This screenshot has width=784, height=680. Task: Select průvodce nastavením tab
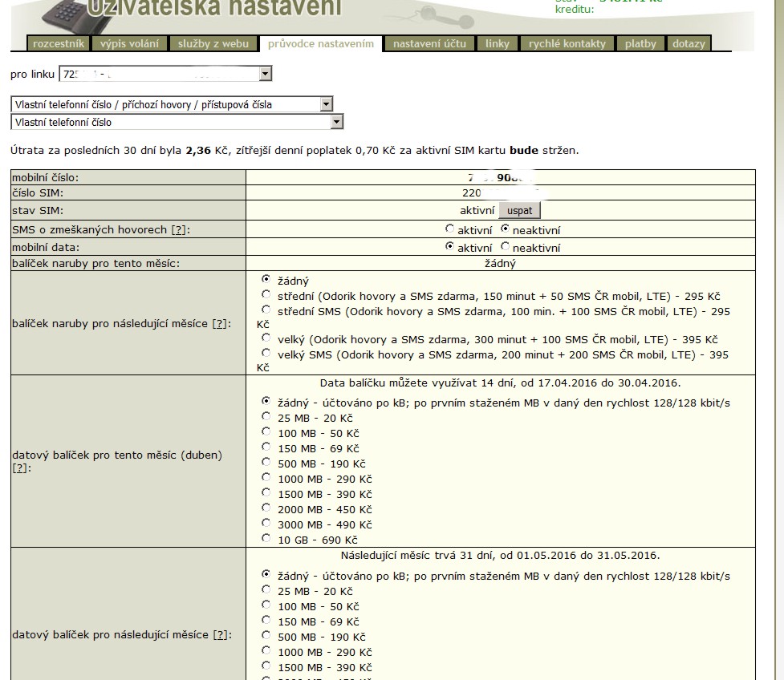click(320, 43)
